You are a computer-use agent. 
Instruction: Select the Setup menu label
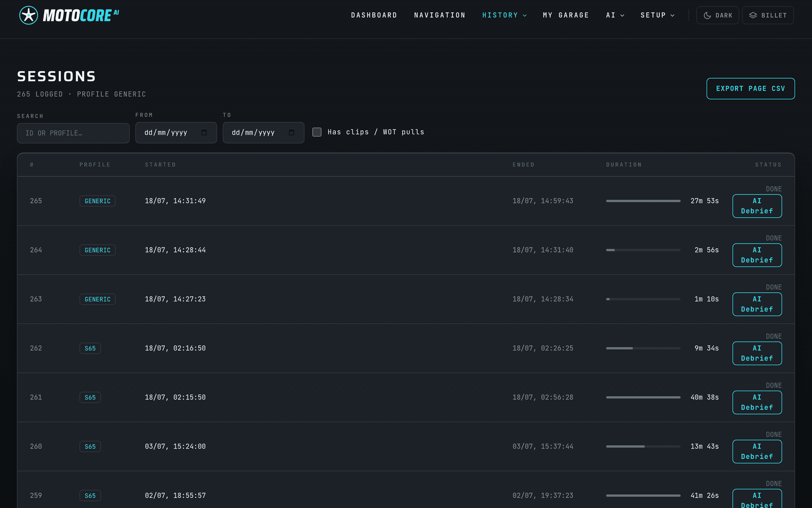coord(653,15)
